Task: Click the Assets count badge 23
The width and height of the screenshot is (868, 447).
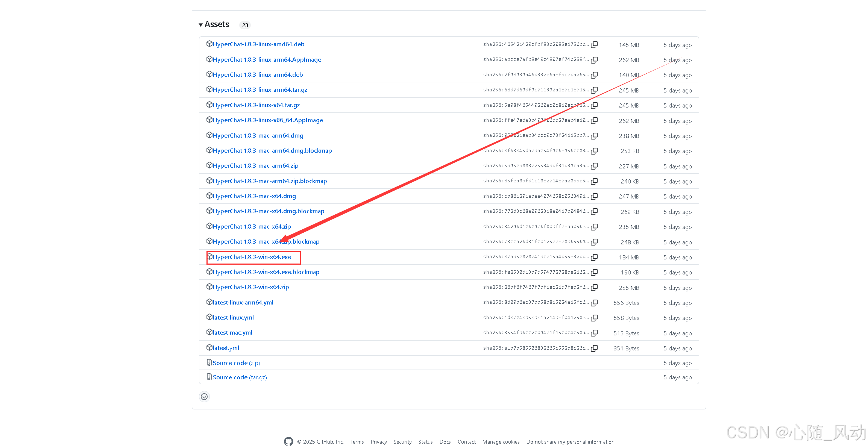Action: tap(245, 25)
